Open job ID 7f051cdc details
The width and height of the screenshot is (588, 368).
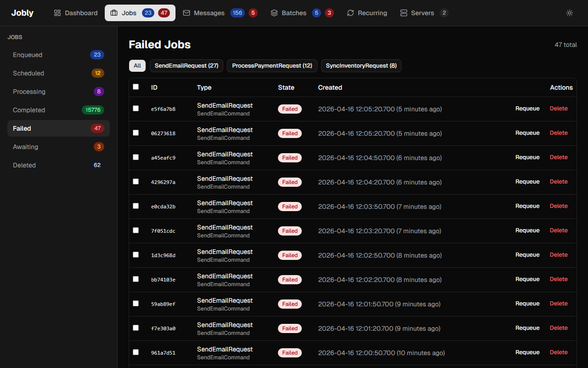[163, 231]
